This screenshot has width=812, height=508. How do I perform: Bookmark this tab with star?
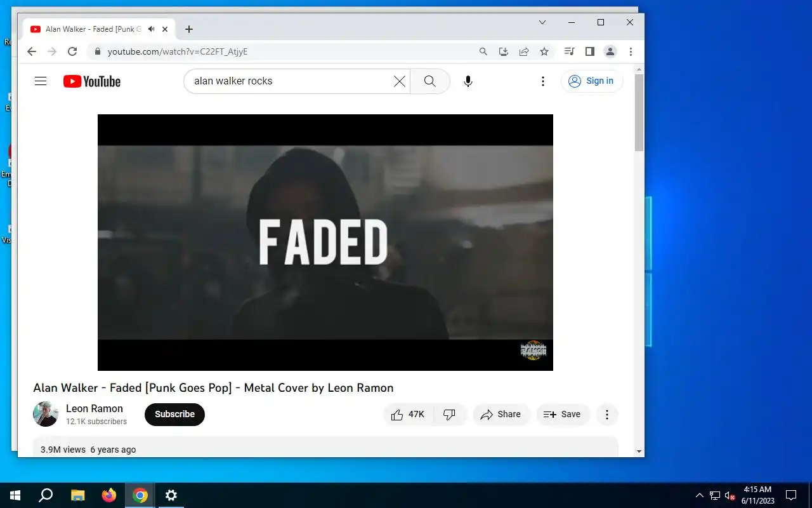point(544,51)
